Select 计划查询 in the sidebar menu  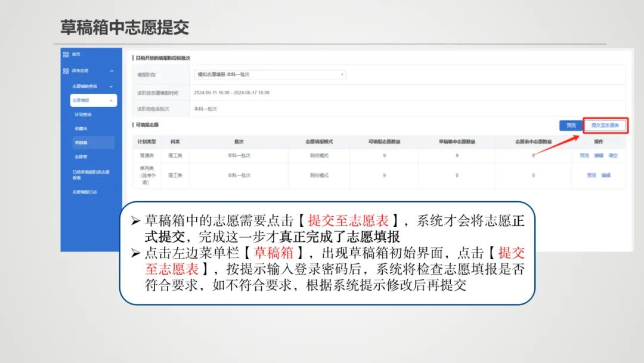tap(83, 113)
